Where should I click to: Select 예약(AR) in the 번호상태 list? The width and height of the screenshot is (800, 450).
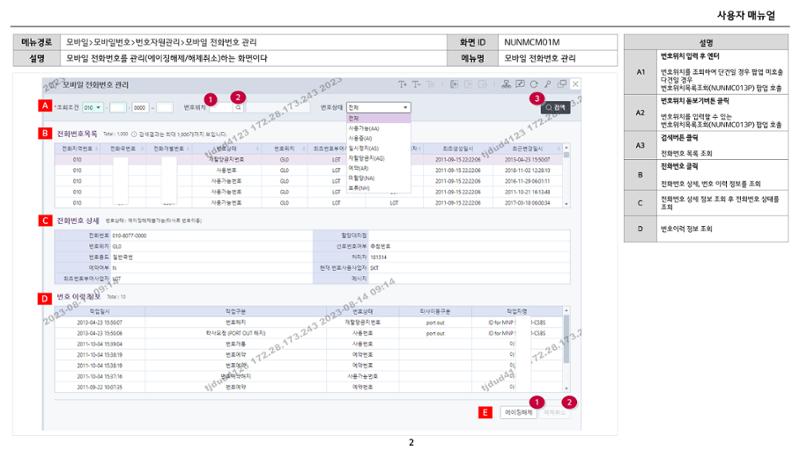[x=378, y=168]
